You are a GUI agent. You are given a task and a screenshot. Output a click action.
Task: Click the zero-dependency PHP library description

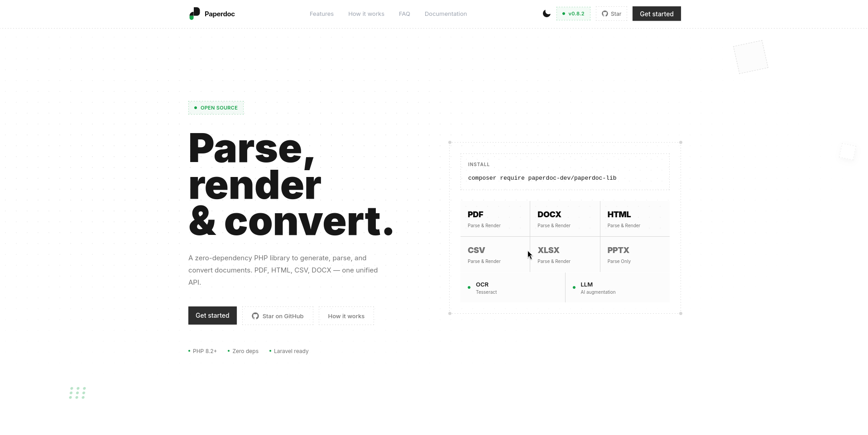[283, 270]
